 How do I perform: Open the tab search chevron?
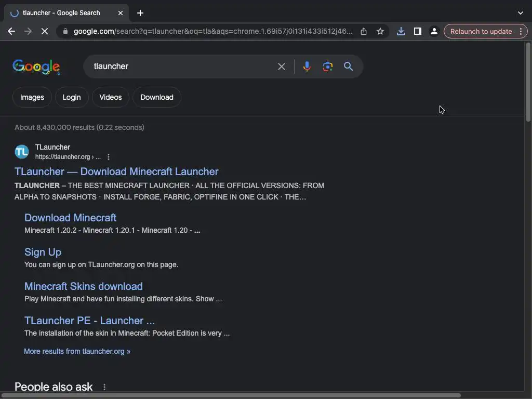click(521, 13)
